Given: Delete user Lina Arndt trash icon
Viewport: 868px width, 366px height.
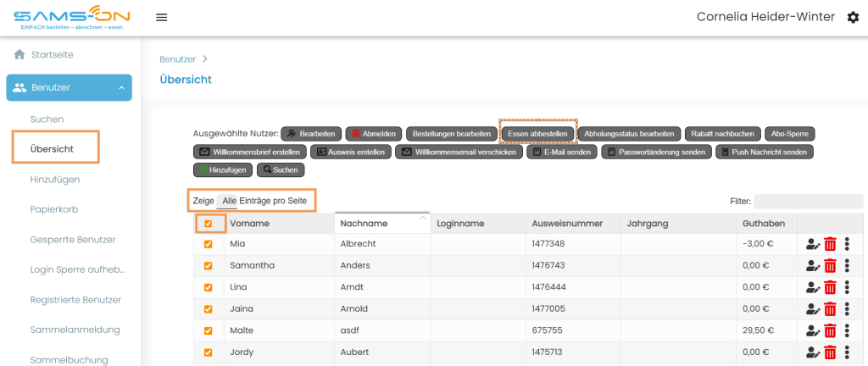Looking at the screenshot, I should pyautogui.click(x=830, y=287).
